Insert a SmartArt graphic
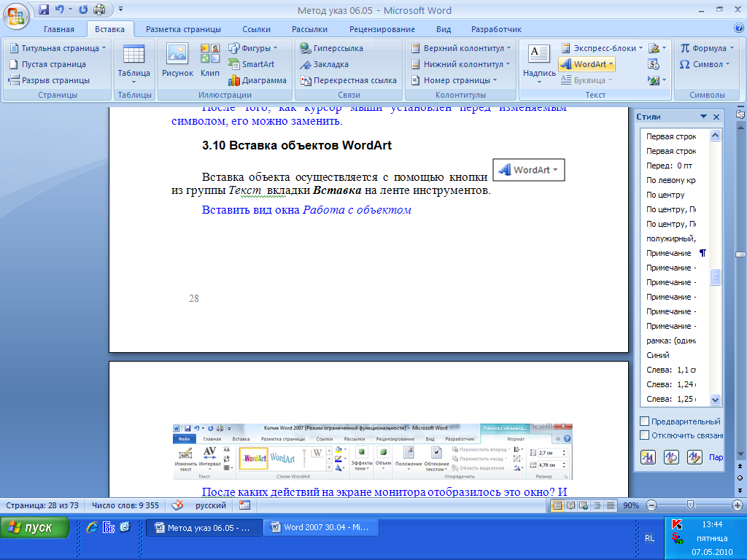Image resolution: width=747 pixels, height=560 pixels. click(x=252, y=64)
